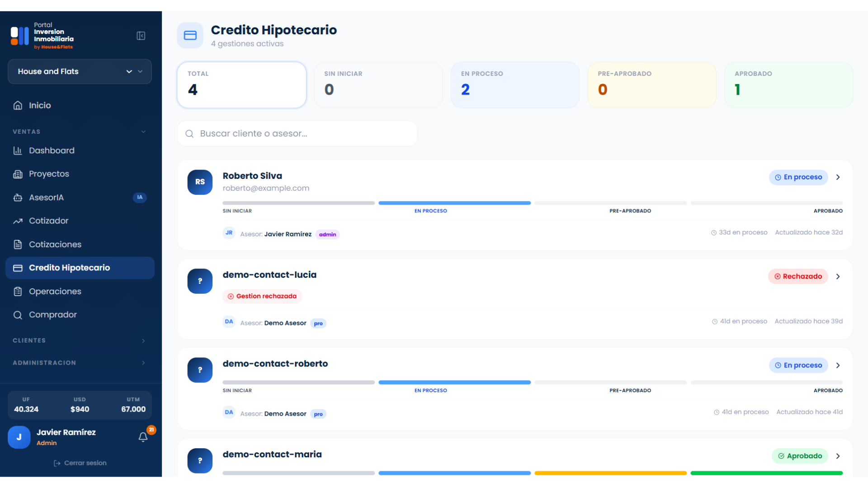Click demo-contact-lucia avatar icon
The image size is (868, 488).
point(200,281)
